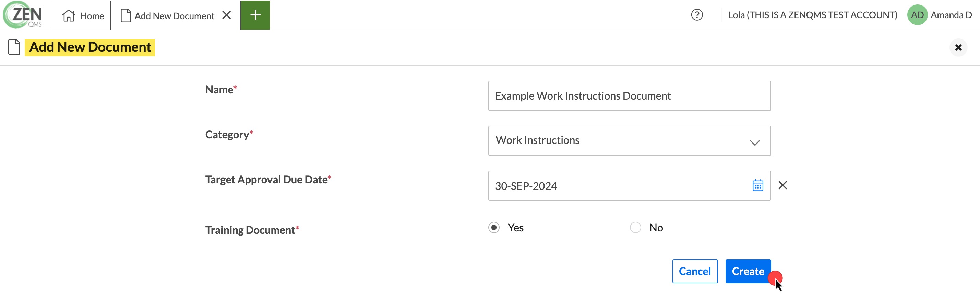The width and height of the screenshot is (980, 298).
Task: Click the AD user avatar
Action: click(x=917, y=15)
